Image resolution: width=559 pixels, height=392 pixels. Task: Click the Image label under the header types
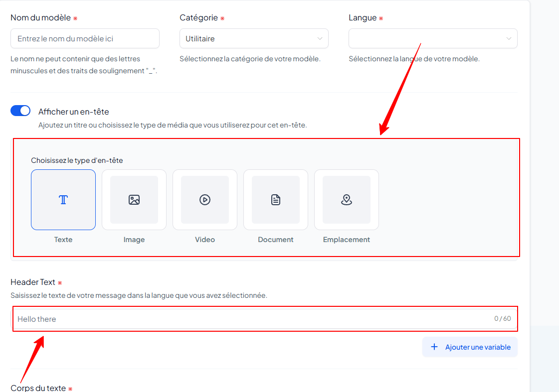tap(134, 240)
